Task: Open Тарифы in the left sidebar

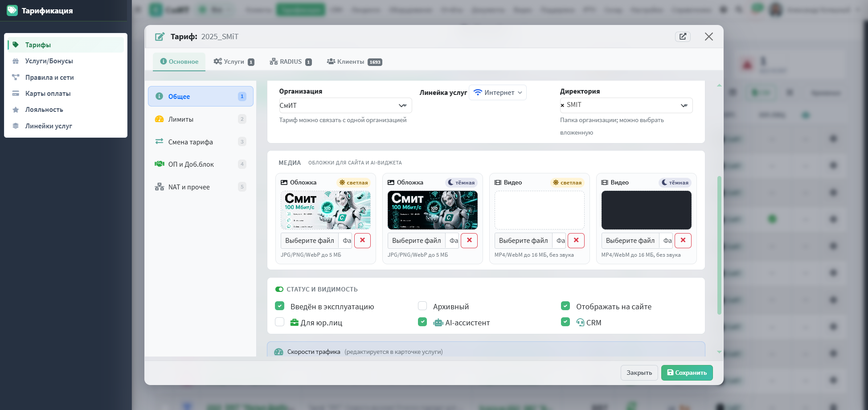Action: pyautogui.click(x=66, y=45)
